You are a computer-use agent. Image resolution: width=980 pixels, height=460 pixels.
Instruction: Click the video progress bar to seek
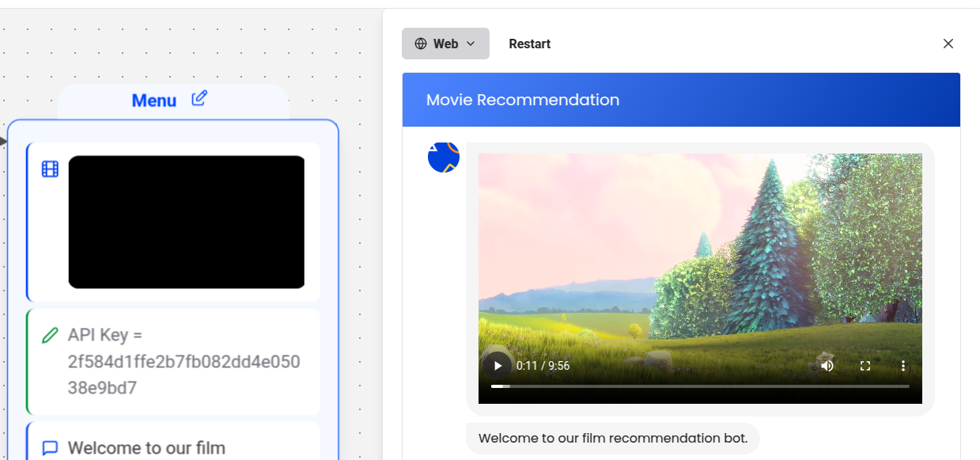click(x=700, y=386)
